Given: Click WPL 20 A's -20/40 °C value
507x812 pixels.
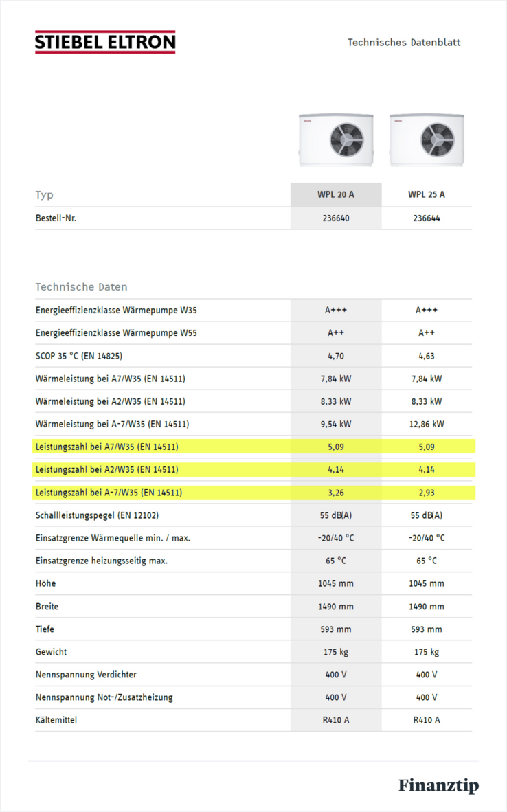Looking at the screenshot, I should tap(336, 538).
